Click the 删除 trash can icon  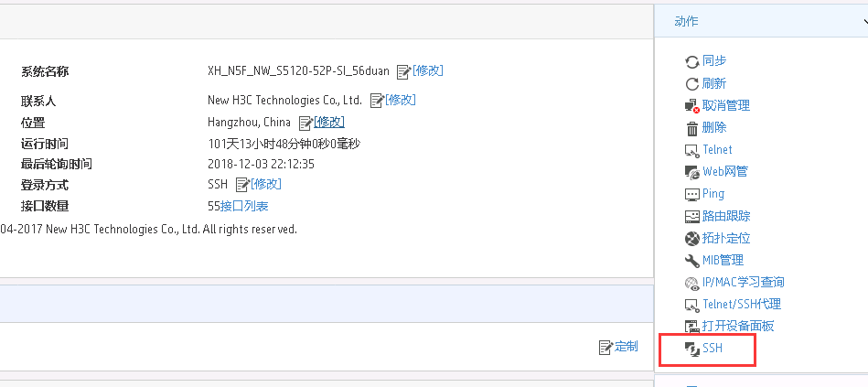[692, 128]
